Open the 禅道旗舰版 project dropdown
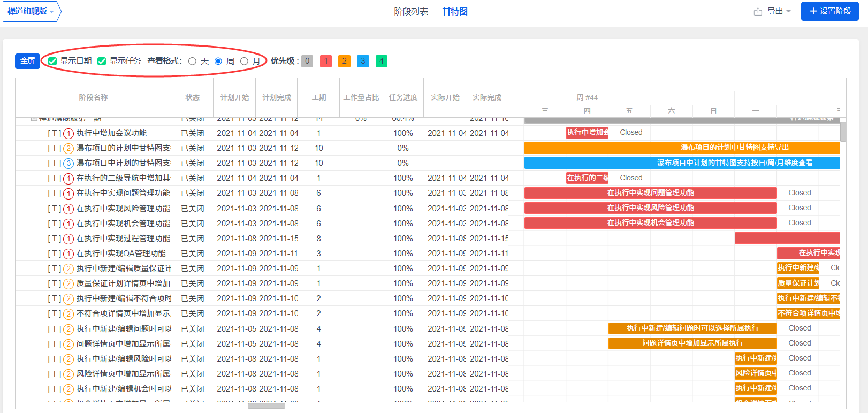This screenshot has width=868, height=414. pyautogui.click(x=31, y=11)
